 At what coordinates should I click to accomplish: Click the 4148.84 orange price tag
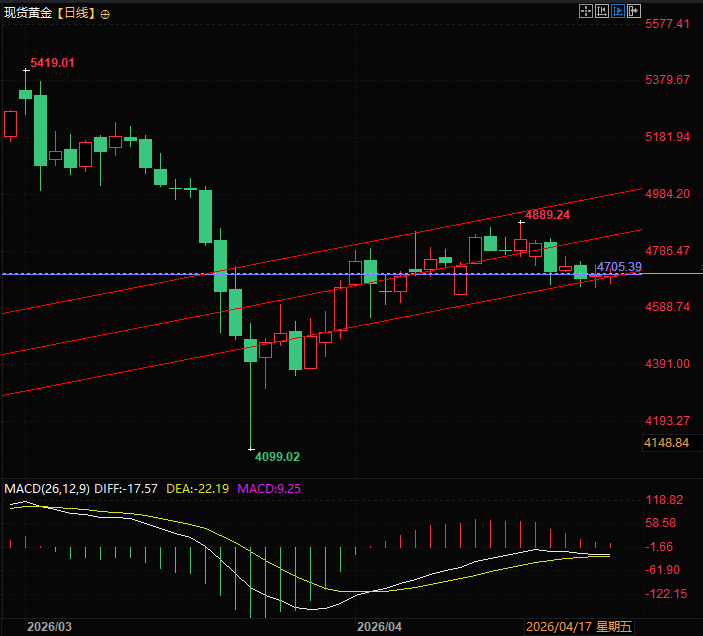(x=666, y=443)
